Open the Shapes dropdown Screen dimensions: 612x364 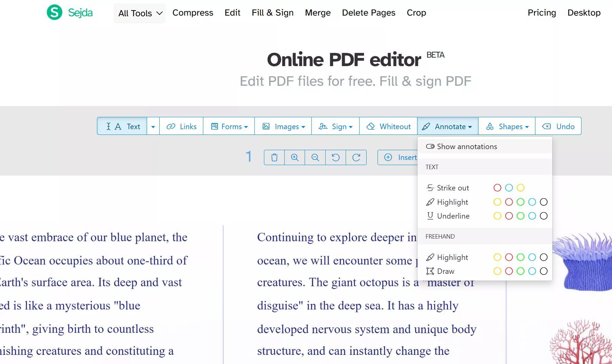click(507, 126)
